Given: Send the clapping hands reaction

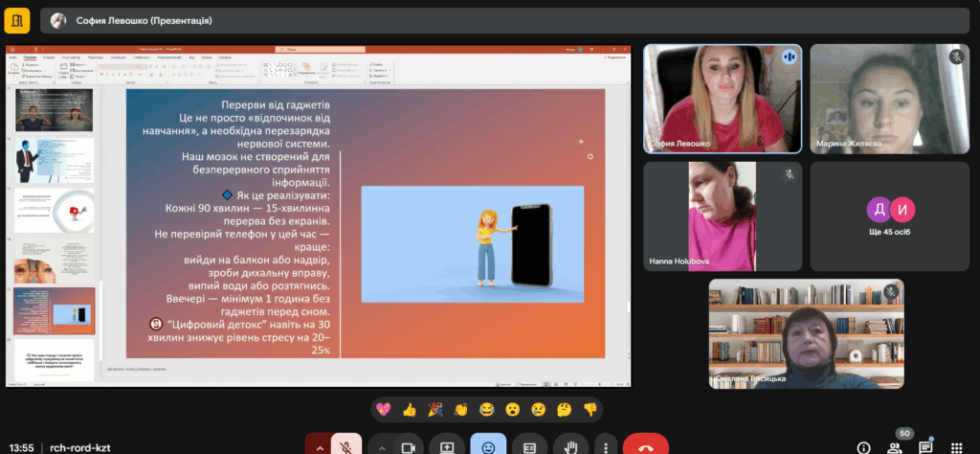Looking at the screenshot, I should (460, 410).
